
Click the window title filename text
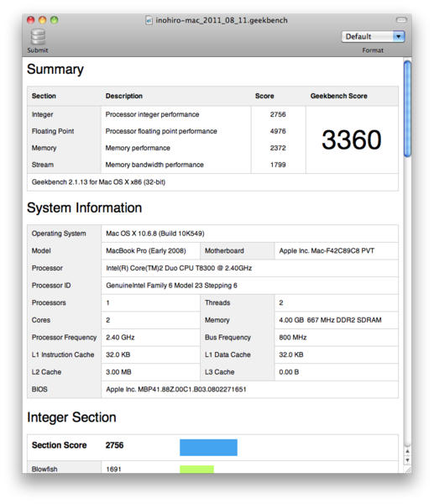coord(222,20)
